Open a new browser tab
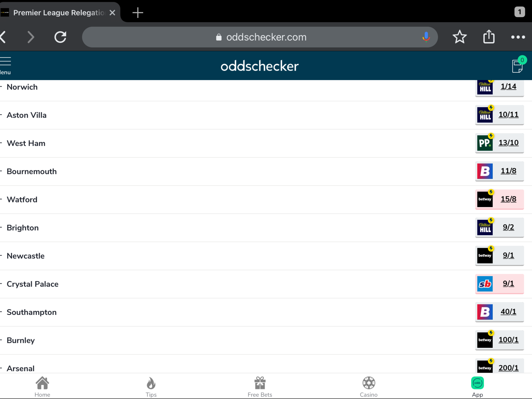This screenshot has height=399, width=532. coord(138,12)
